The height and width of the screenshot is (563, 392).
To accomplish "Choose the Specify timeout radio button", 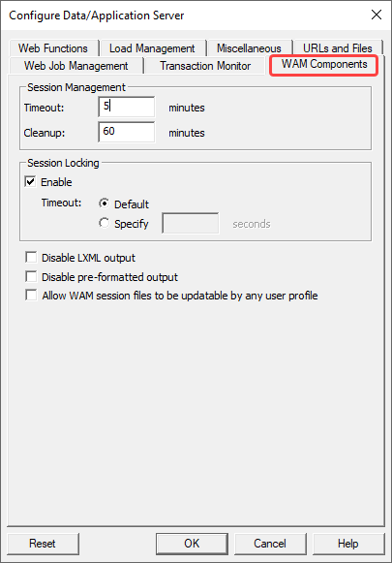I will (104, 223).
